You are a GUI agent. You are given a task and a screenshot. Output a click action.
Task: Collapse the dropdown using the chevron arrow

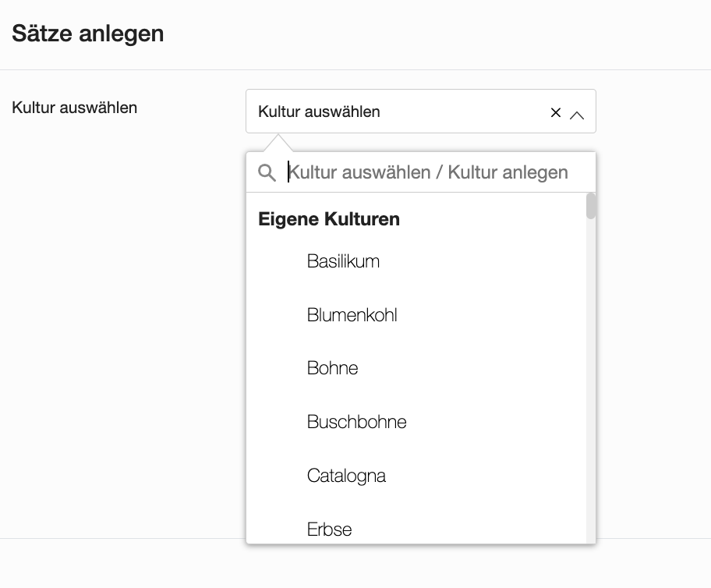point(577,115)
